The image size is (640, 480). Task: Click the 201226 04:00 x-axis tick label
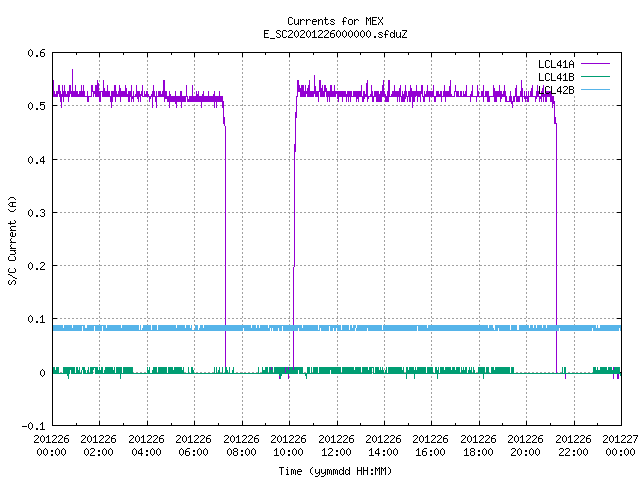146,445
